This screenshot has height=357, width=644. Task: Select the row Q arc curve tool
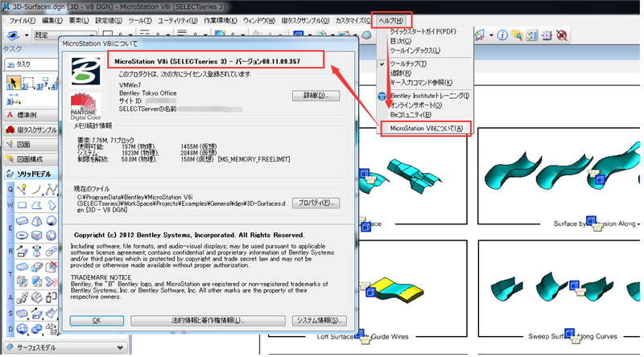click(x=36, y=189)
